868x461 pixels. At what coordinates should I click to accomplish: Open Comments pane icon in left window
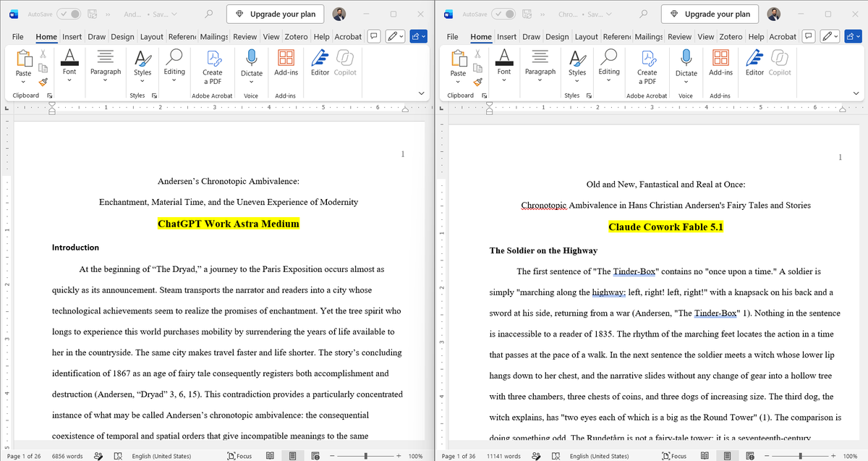coord(374,36)
